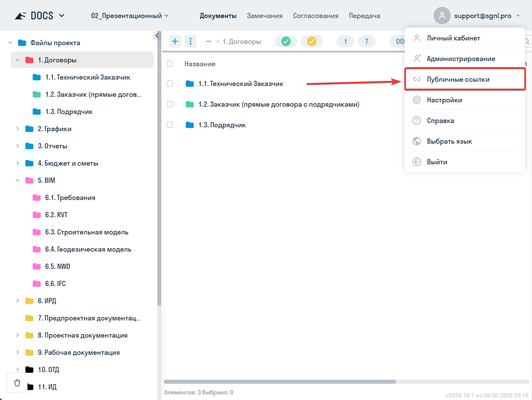Open the 1.2. Заказчик folder in list
532x400 pixels.
(279, 104)
